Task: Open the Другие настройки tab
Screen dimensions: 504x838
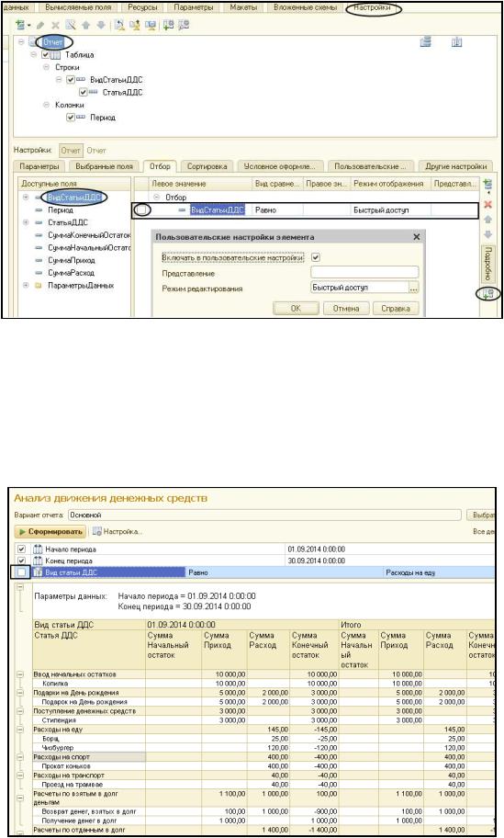Action: pyautogui.click(x=456, y=166)
